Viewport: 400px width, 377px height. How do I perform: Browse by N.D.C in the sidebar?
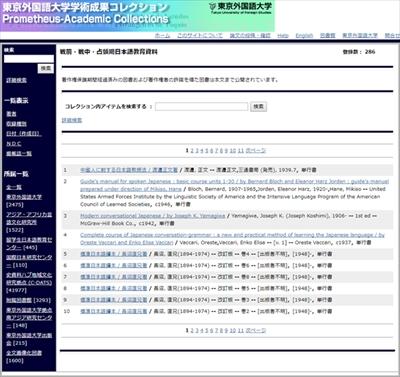tap(14, 144)
